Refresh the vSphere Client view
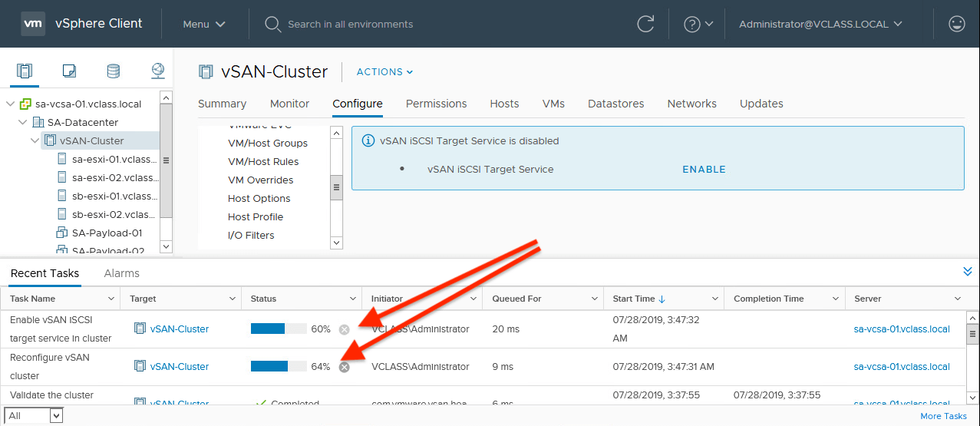This screenshot has width=980, height=426. 646,24
